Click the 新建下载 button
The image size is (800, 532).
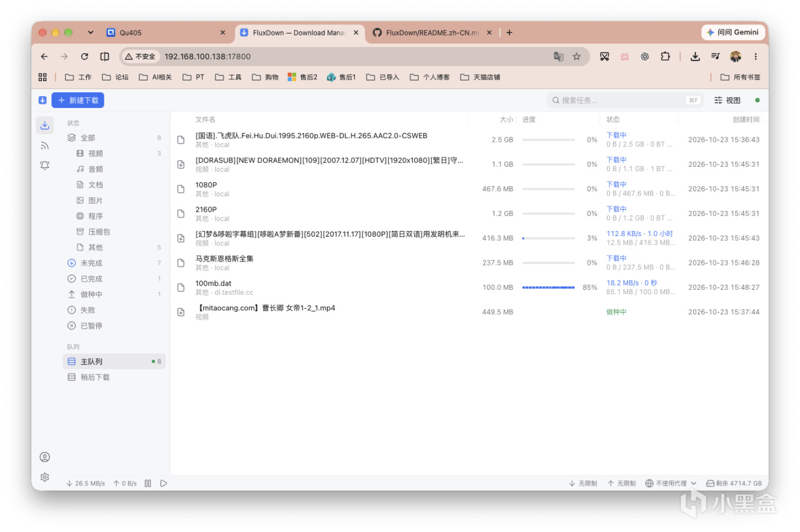pyautogui.click(x=77, y=100)
